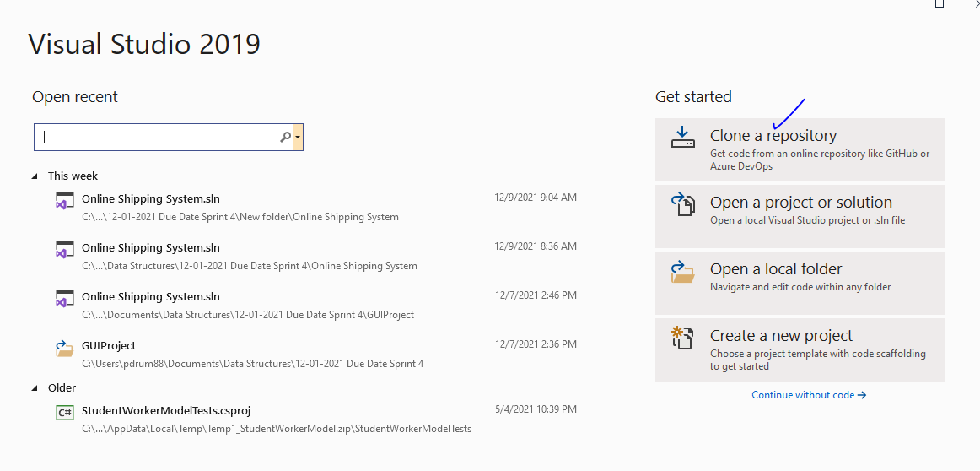Click solution icon of 8:36 AM Online Shipping System
The image size is (980, 471).
click(65, 249)
